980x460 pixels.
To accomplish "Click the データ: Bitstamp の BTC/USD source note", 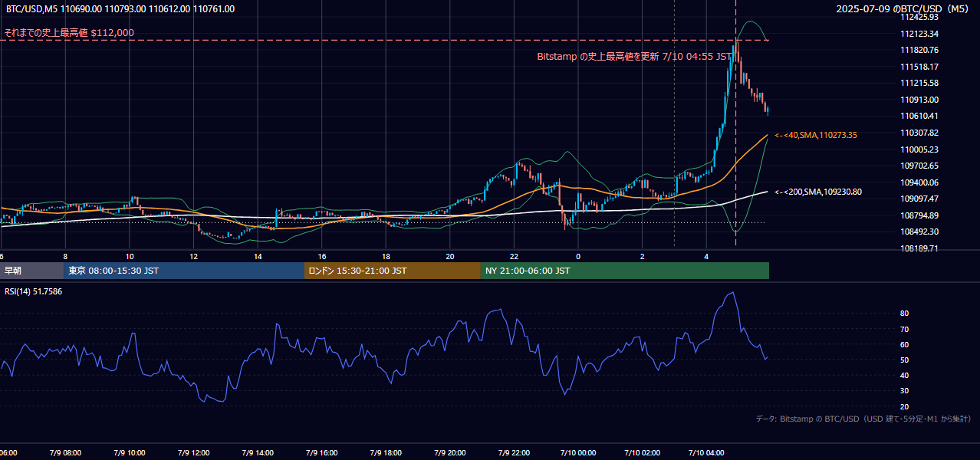I will 863,419.
